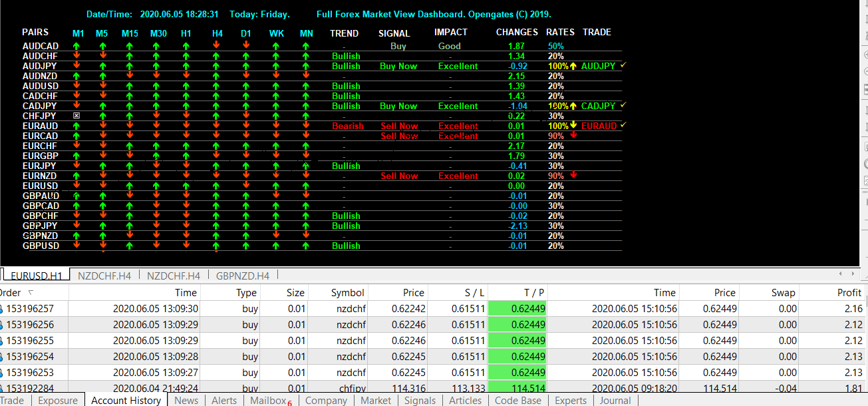View the Experts tab
The width and height of the screenshot is (868, 406).
tap(571, 400)
